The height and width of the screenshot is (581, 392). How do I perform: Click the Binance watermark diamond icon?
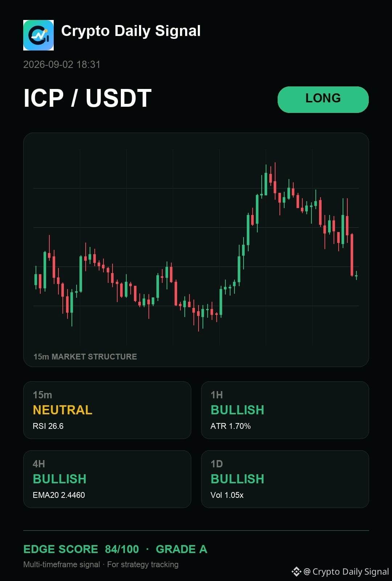[297, 572]
